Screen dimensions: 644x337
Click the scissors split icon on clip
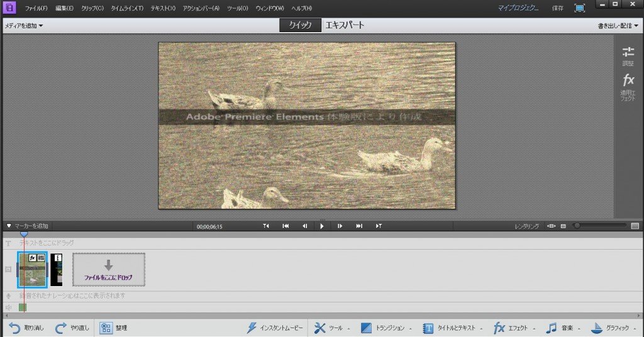click(28, 274)
